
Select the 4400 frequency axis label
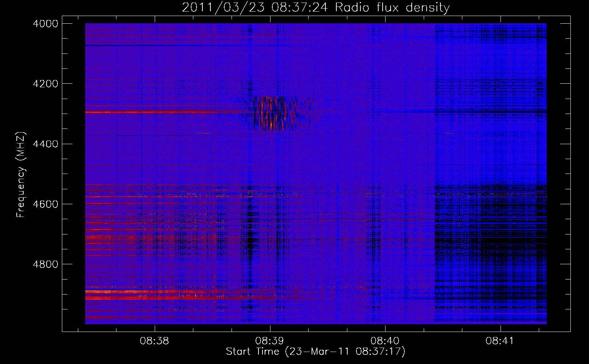click(46, 144)
